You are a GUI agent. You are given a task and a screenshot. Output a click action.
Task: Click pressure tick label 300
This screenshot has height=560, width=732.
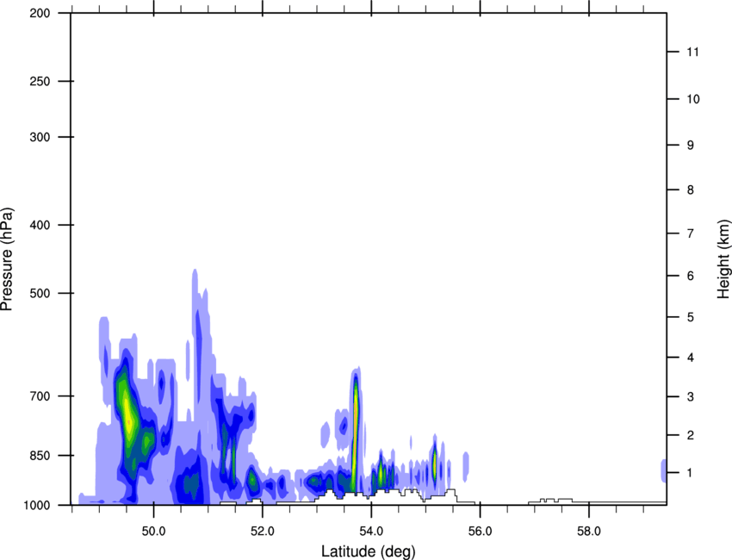[x=40, y=137]
